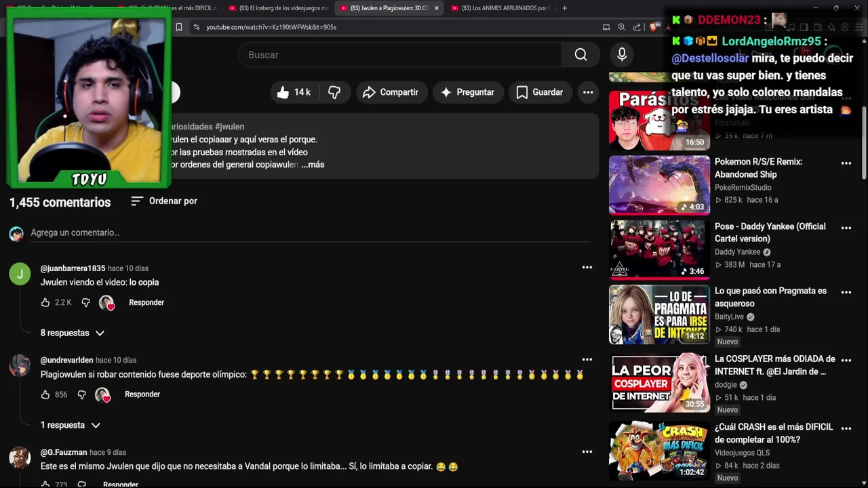Open Ordenar por sort dropdown
Viewport: 868px width, 488px height.
tap(164, 201)
